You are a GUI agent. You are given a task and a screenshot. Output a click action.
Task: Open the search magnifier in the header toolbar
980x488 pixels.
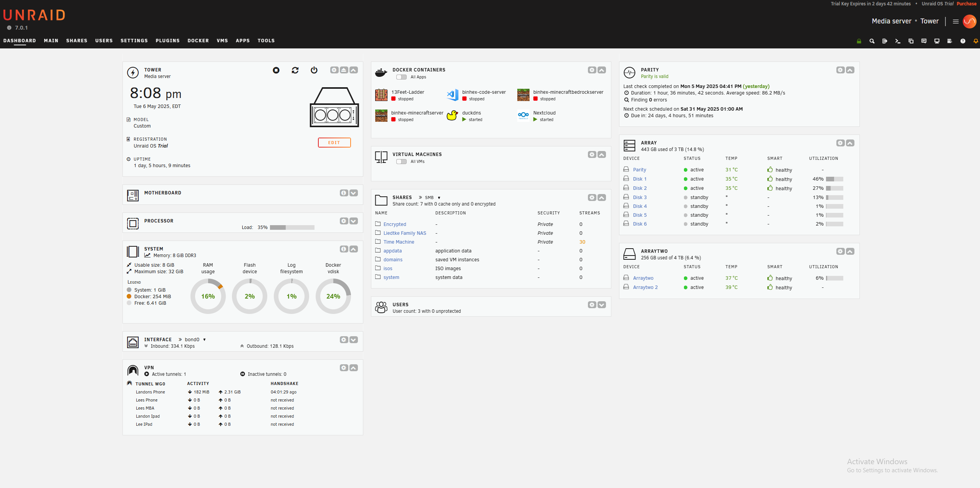[872, 41]
